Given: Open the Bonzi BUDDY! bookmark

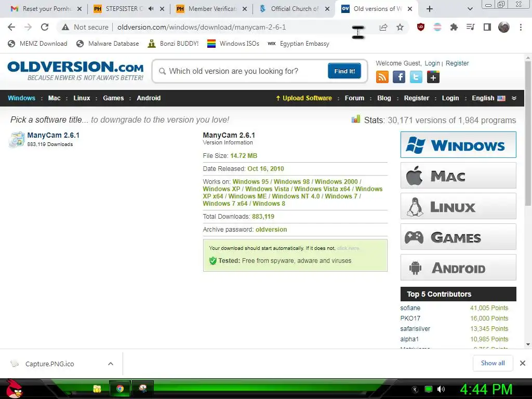Looking at the screenshot, I should [173, 44].
